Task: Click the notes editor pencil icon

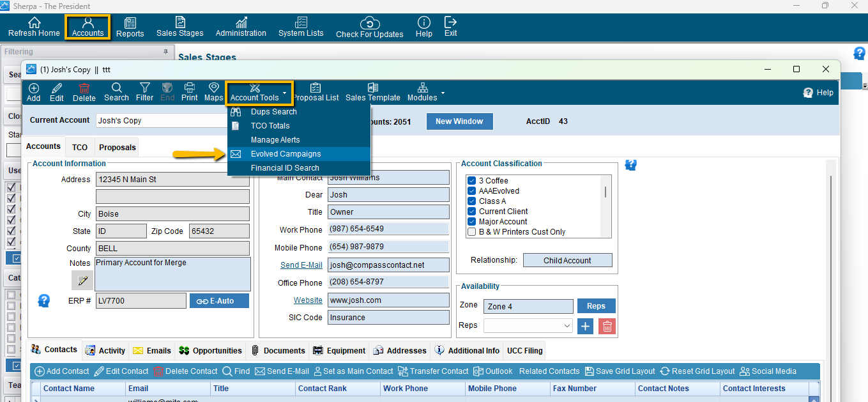Action: click(82, 281)
